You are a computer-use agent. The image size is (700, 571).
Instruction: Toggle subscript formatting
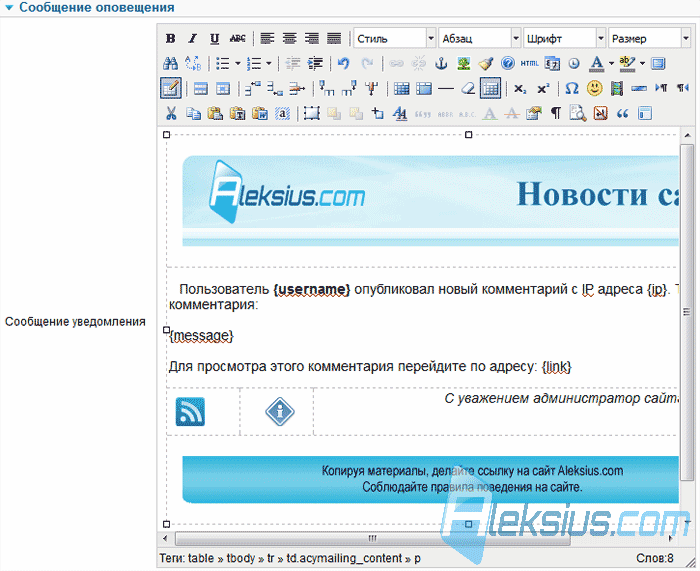coord(520,88)
